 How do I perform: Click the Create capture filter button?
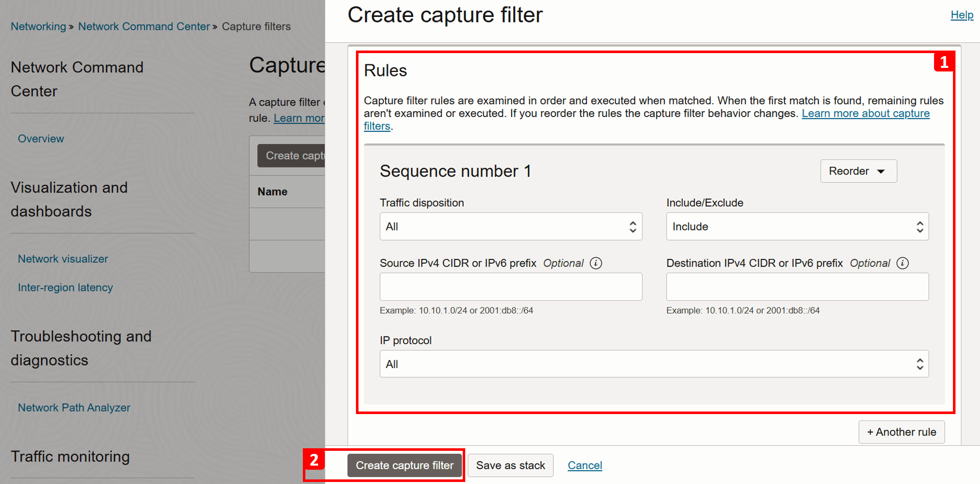coord(404,466)
